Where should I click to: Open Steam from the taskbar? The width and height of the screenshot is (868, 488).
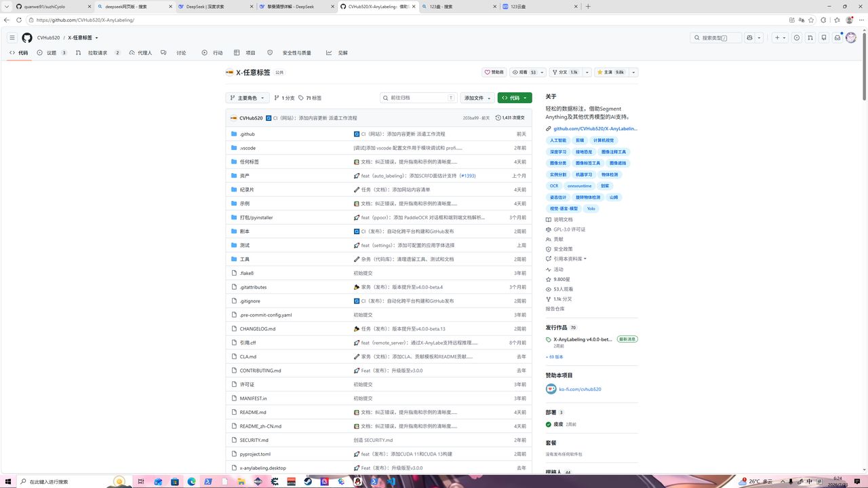coord(308,481)
